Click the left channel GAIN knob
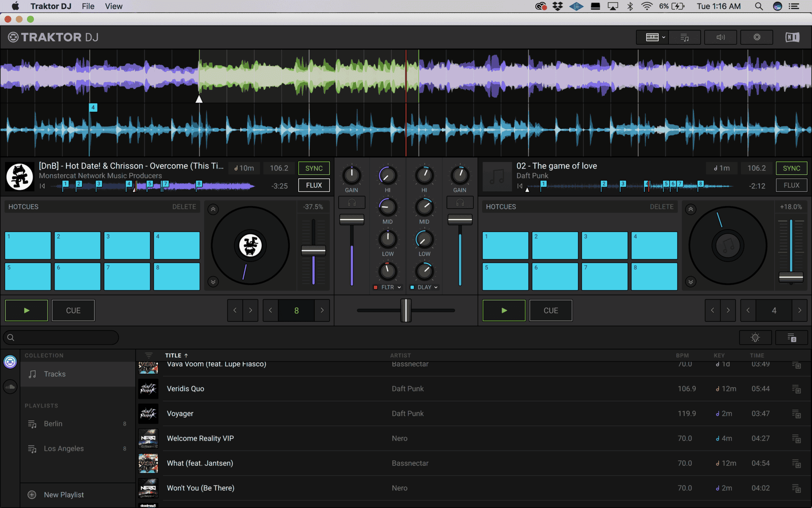The image size is (812, 508). (351, 175)
